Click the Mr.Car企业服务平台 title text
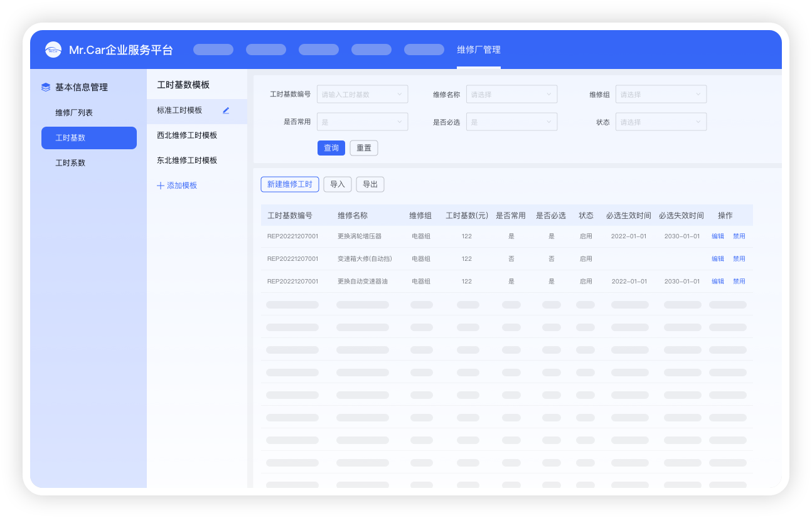This screenshot has height=518, width=812. coord(121,50)
